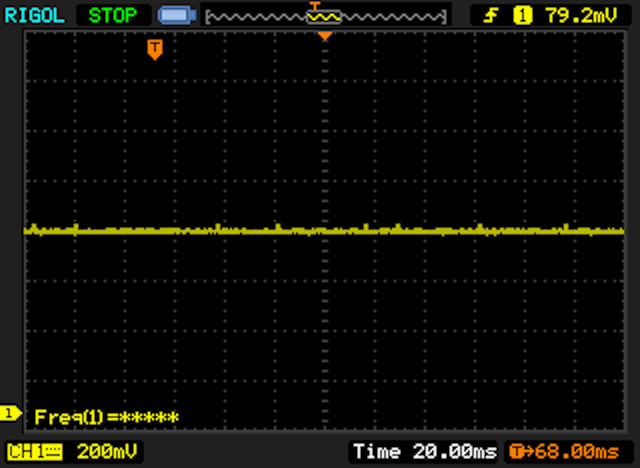Click the CH1 coupling indicator

(x=35, y=452)
